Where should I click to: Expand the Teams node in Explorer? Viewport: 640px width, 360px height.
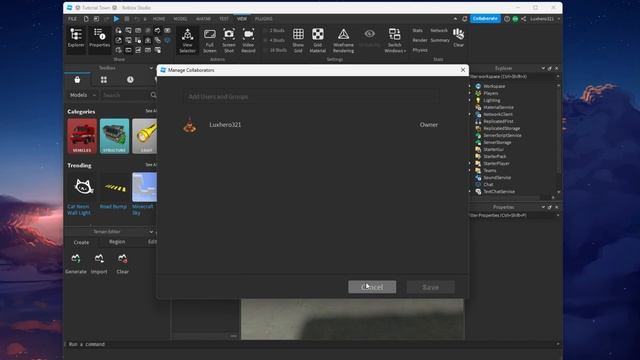click(x=470, y=171)
